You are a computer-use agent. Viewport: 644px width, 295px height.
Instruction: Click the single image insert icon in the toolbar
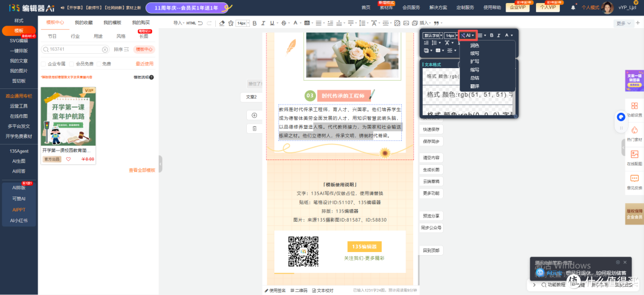point(406,23)
